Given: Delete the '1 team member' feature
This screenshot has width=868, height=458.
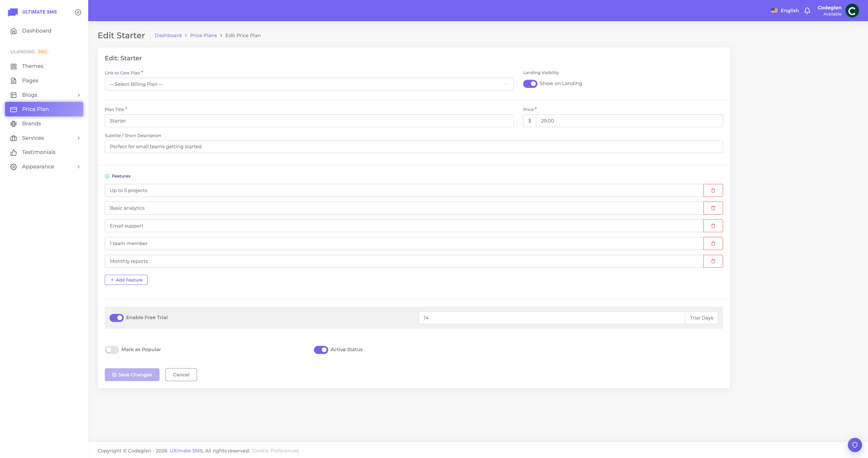Looking at the screenshot, I should (x=713, y=243).
